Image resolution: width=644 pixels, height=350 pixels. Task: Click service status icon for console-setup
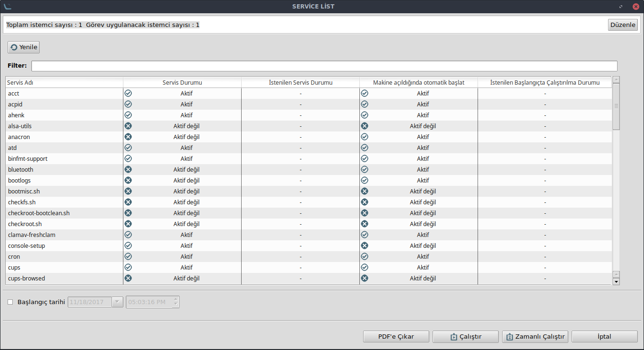click(x=128, y=245)
